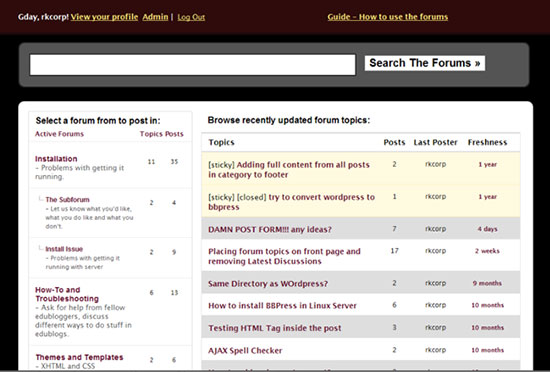Click 'Select a forum from to post in:' heading
Image resolution: width=550 pixels, height=372 pixels.
point(98,121)
